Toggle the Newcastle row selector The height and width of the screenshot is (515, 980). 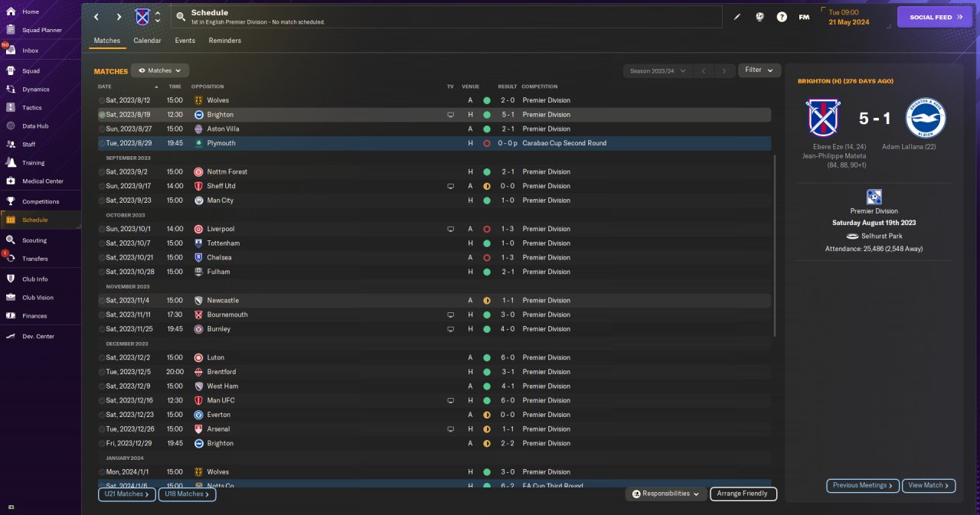(102, 300)
